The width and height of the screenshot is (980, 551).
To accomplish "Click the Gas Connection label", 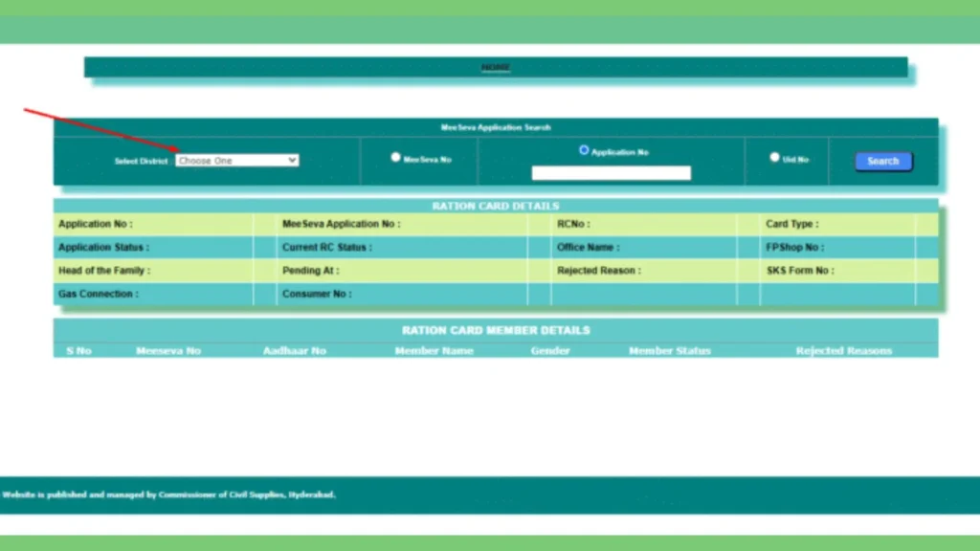I will [99, 294].
